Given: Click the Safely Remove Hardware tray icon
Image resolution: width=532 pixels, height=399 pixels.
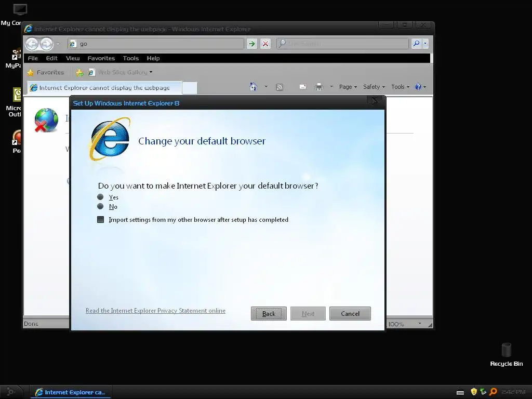Looking at the screenshot, I should point(483,392).
